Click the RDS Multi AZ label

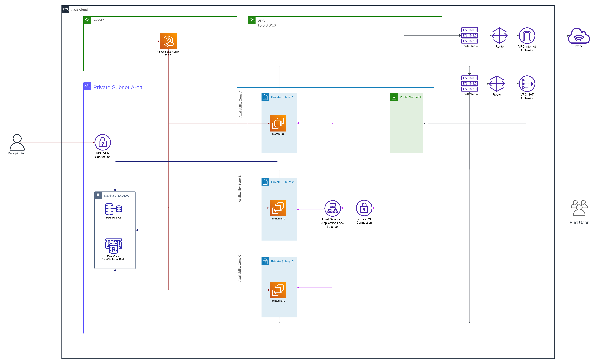(114, 218)
